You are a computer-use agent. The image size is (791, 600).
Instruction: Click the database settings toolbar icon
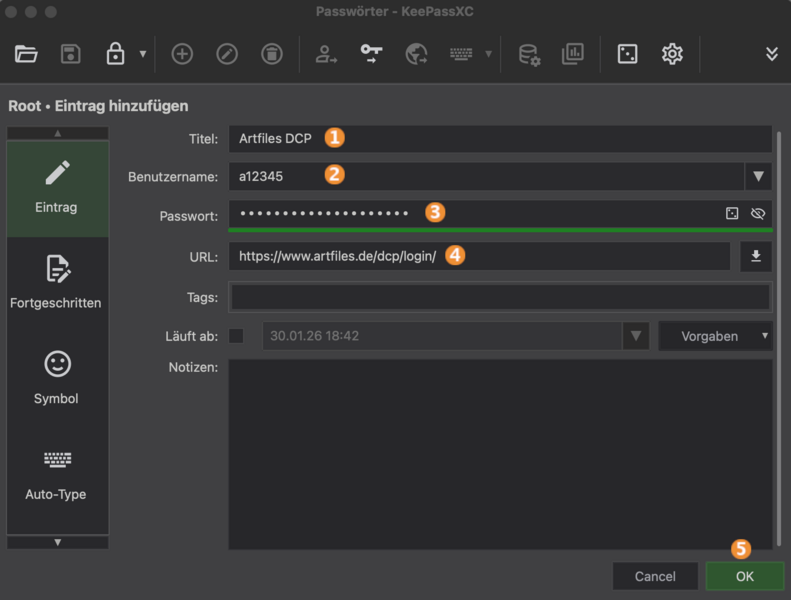pyautogui.click(x=528, y=54)
